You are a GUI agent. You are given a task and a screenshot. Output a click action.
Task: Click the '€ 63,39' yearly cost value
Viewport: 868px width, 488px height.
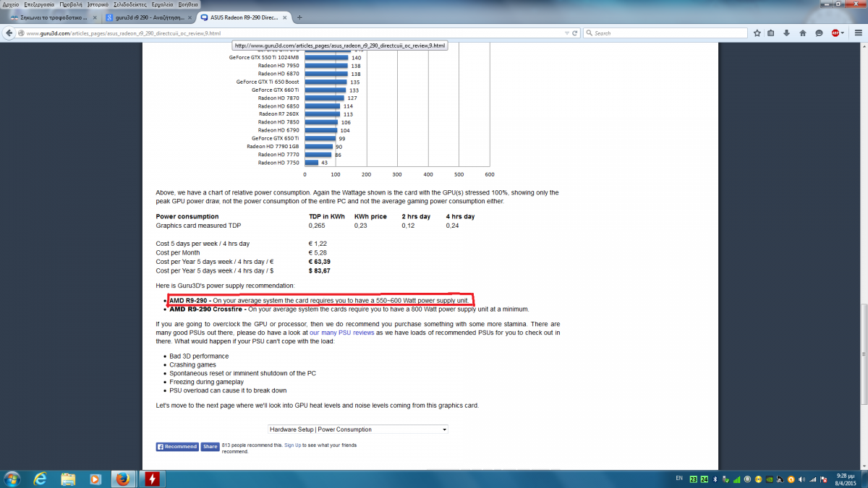[x=320, y=262]
